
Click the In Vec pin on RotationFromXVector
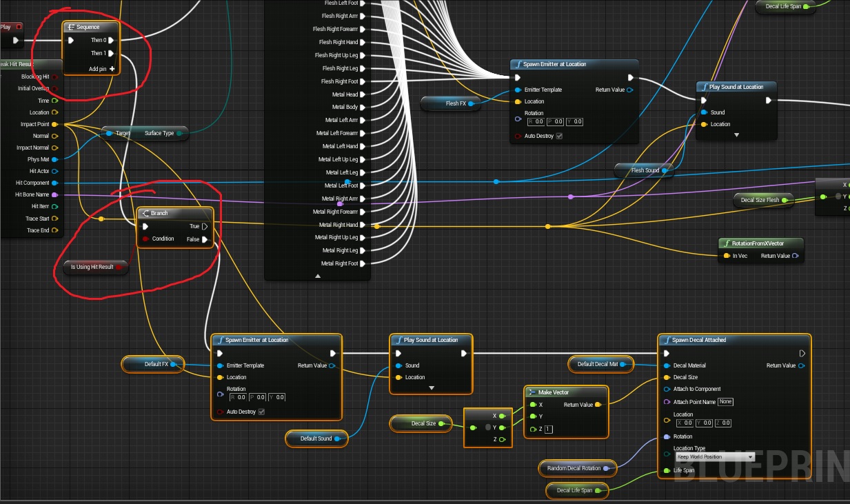coord(725,256)
